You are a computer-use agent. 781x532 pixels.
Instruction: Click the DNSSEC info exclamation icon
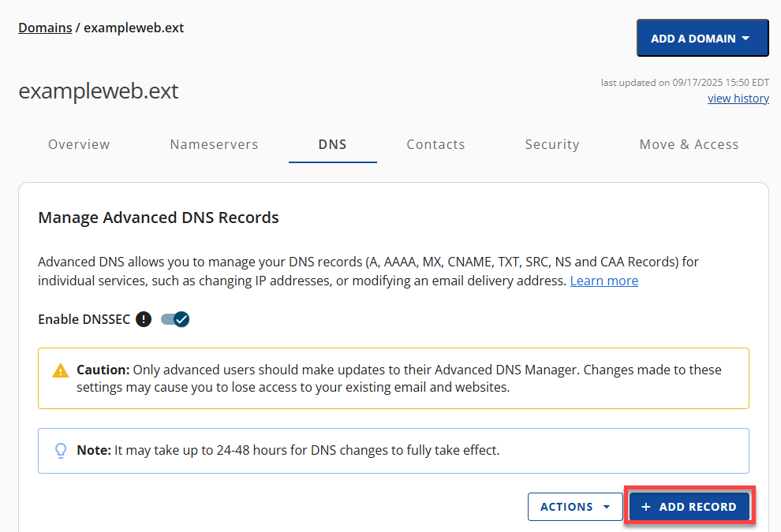[x=144, y=319]
